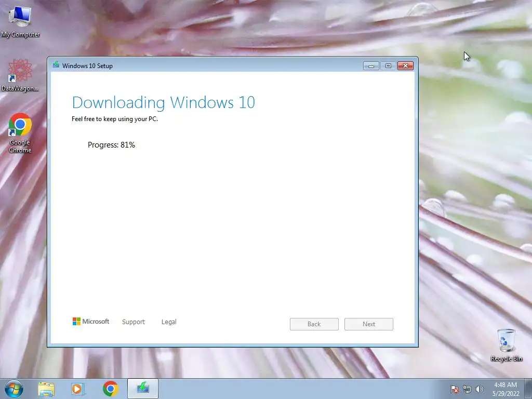Minimize the Windows 10 Setup window
This screenshot has width=532, height=399.
coord(371,66)
